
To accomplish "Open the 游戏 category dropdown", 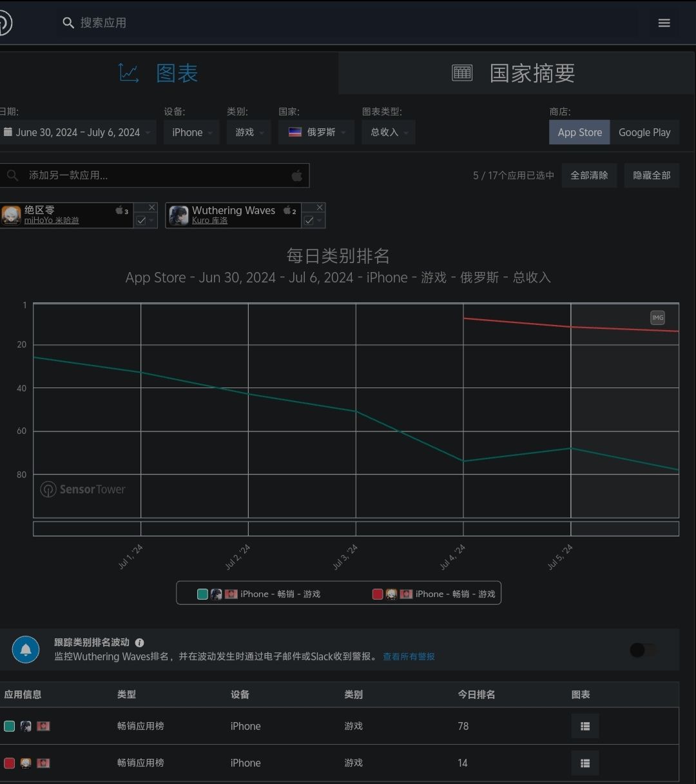I will point(249,132).
